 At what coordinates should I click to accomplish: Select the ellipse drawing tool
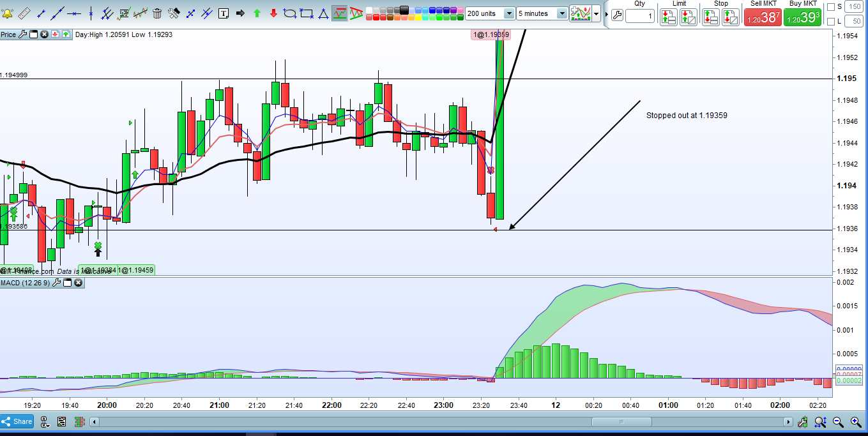pos(290,13)
